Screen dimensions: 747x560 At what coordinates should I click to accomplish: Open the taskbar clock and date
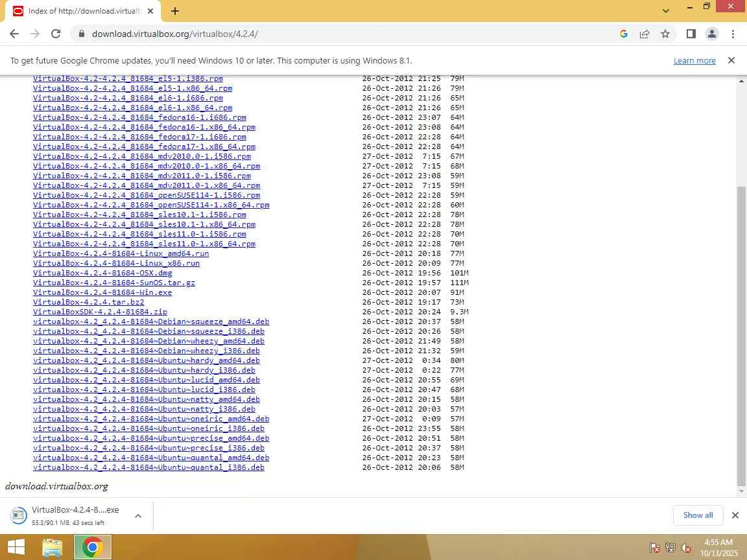[718, 548]
